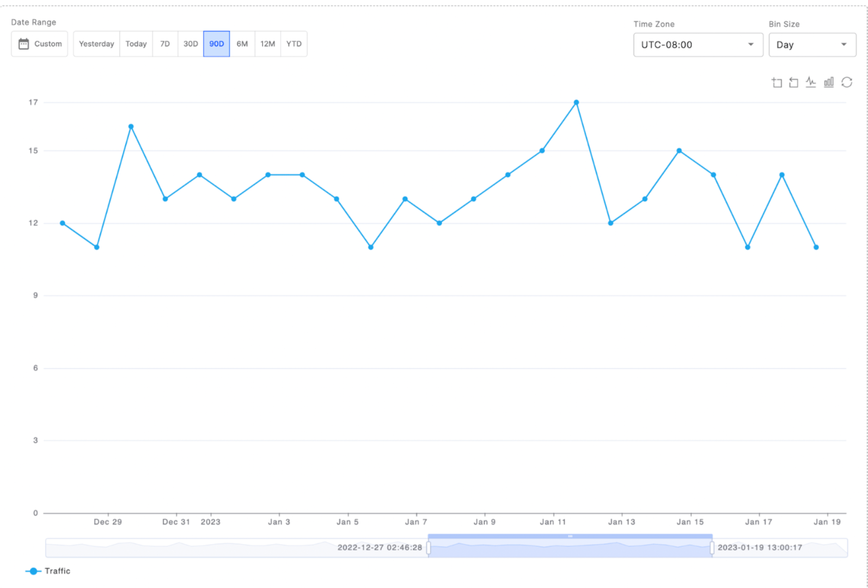
Task: Click the last data point near Jan 19
Action: coord(816,247)
